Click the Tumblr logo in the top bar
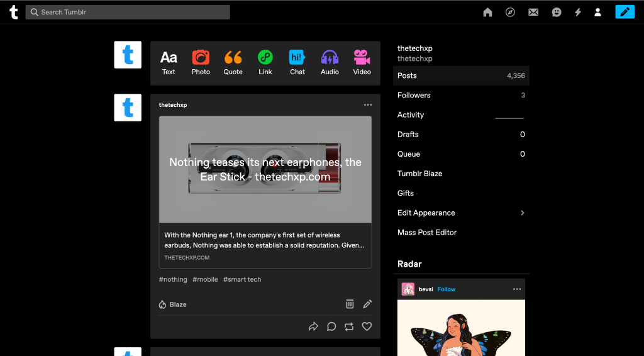The height and width of the screenshot is (356, 644). click(14, 12)
